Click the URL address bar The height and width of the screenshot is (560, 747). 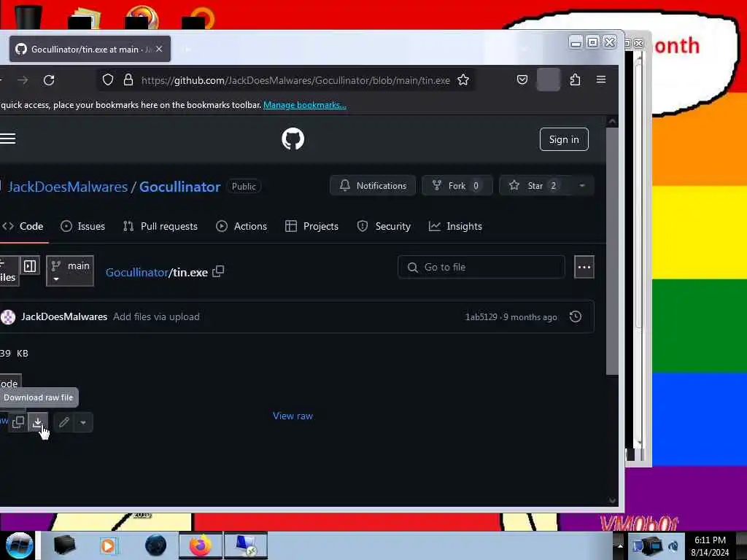click(x=295, y=80)
